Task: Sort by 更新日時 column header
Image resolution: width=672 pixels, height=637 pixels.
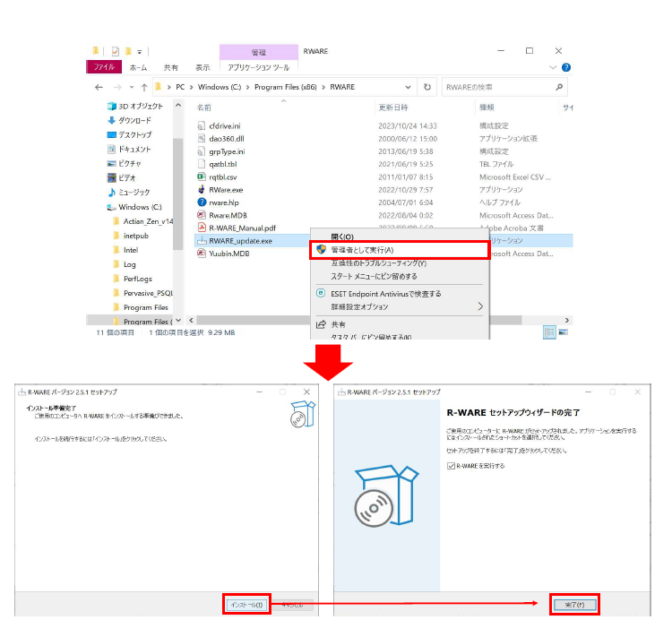Action: click(x=393, y=108)
